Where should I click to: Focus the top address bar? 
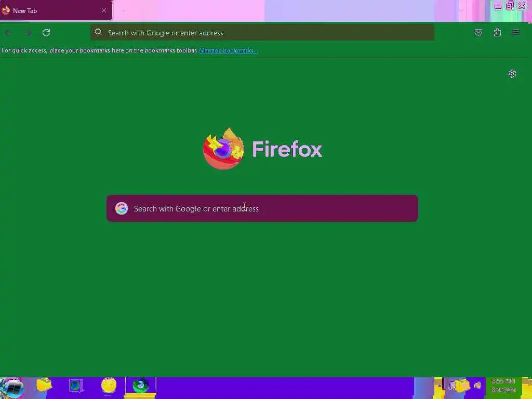click(262, 33)
